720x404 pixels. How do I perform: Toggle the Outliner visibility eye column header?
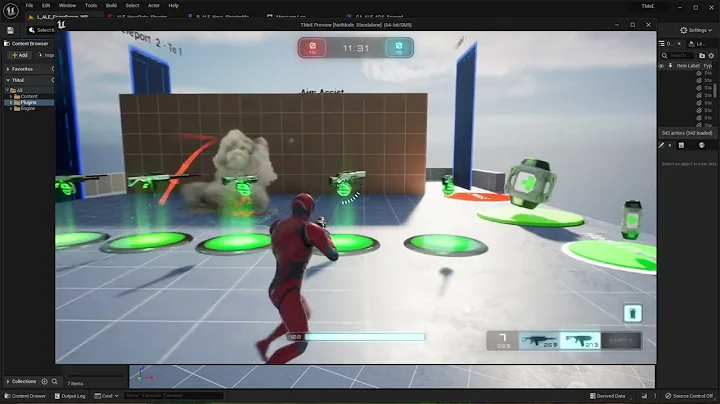pyautogui.click(x=662, y=66)
